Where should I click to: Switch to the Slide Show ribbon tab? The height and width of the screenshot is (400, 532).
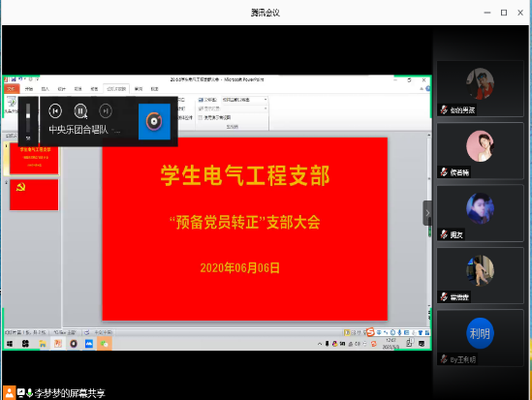116,89
